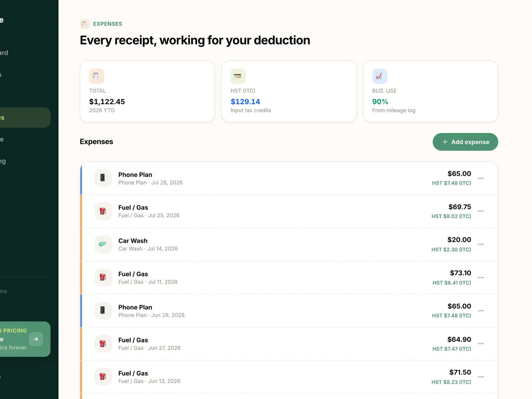Click 'HST $8.02 (ITC)' label
Viewport: 532px width, 399px height.
coord(451,216)
